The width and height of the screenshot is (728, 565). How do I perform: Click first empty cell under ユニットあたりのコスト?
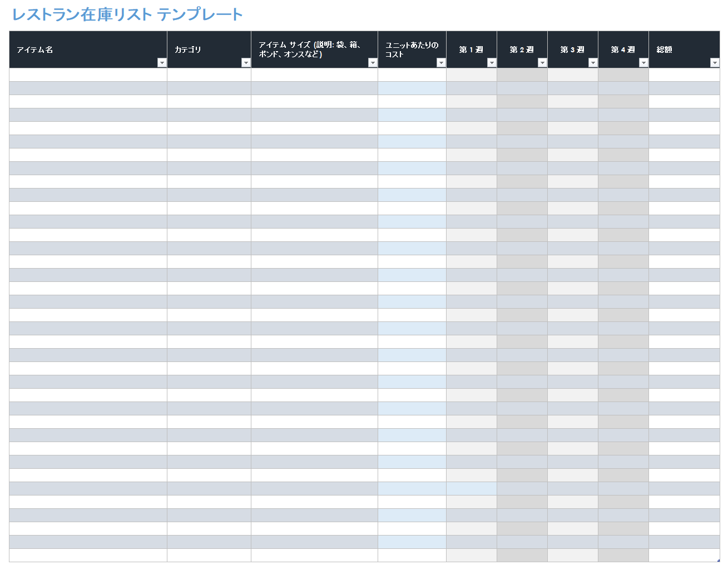[x=412, y=75]
